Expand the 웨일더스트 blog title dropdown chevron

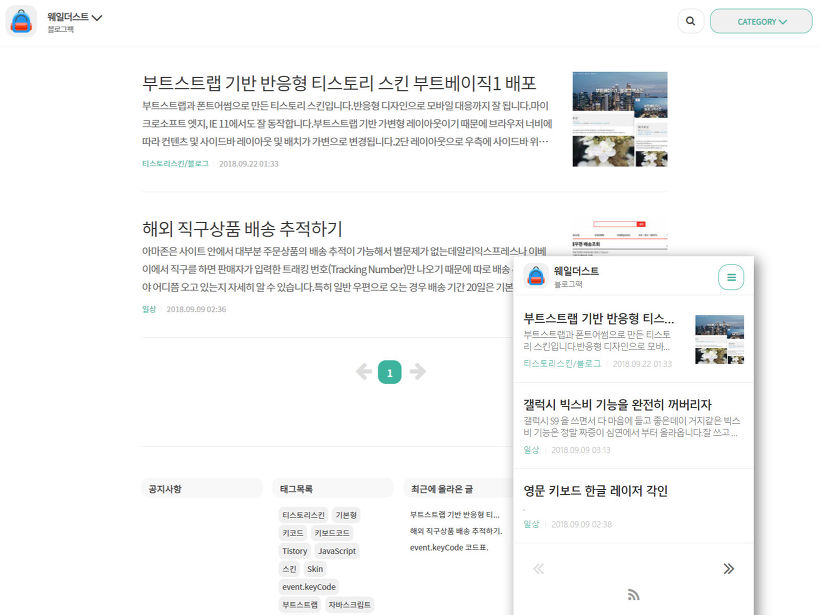click(x=97, y=18)
